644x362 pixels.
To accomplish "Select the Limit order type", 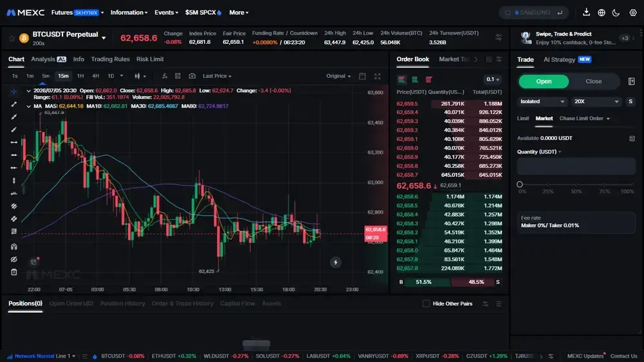I will click(x=523, y=119).
